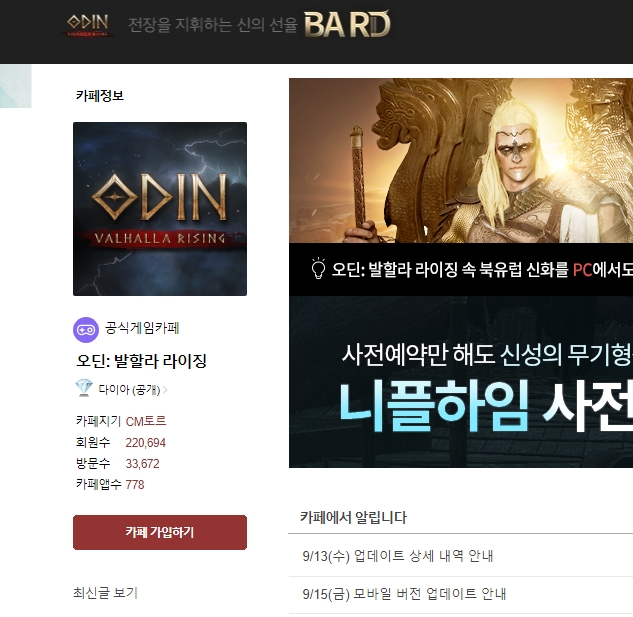
Task: Click the 카페에서 알립니다 heading
Action: [x=353, y=517]
